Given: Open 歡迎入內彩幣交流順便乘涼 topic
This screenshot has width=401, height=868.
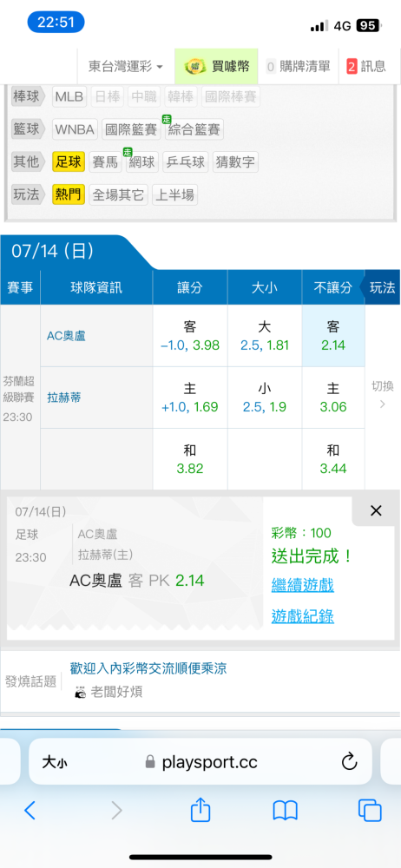Looking at the screenshot, I should pos(148,668).
